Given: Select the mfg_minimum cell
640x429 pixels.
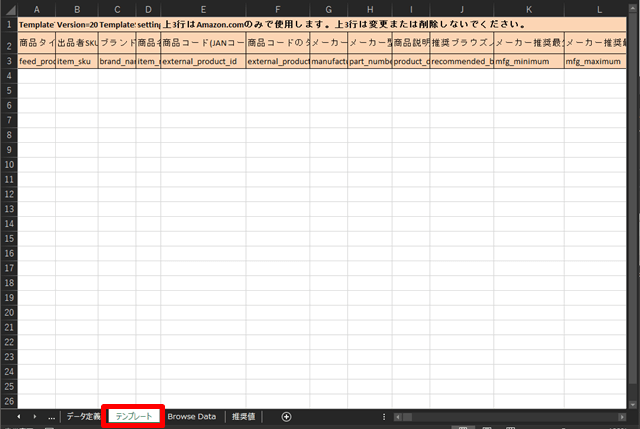Looking at the screenshot, I should click(529, 61).
